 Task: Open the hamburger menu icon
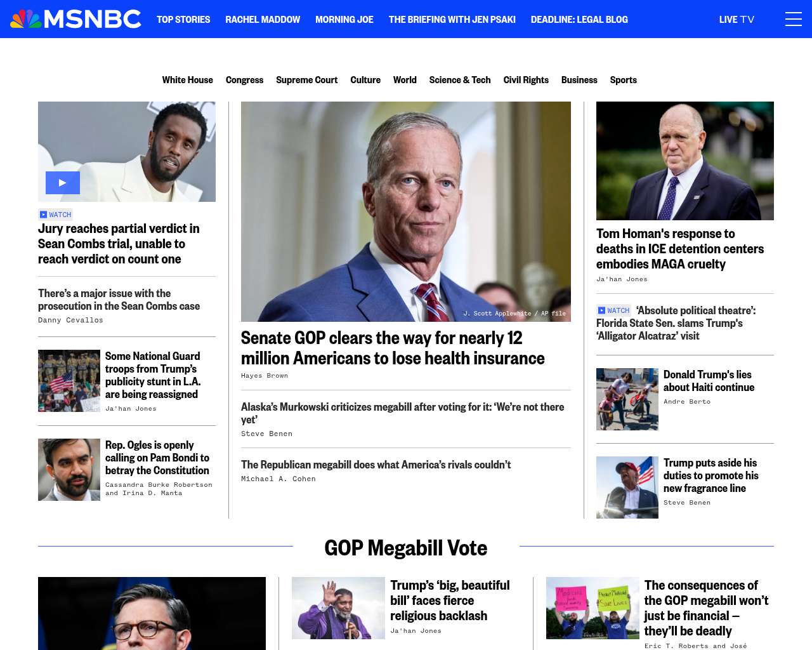[x=793, y=19]
